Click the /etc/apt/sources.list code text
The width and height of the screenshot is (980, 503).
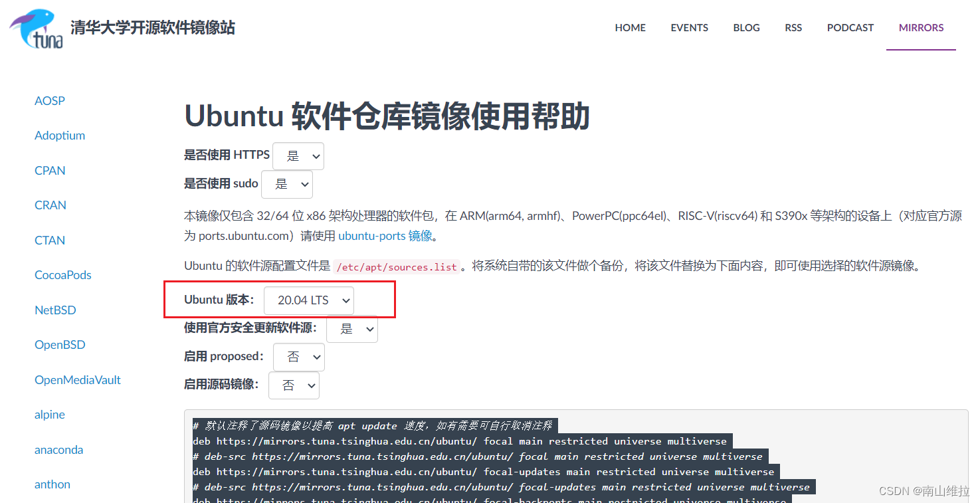[x=397, y=267]
